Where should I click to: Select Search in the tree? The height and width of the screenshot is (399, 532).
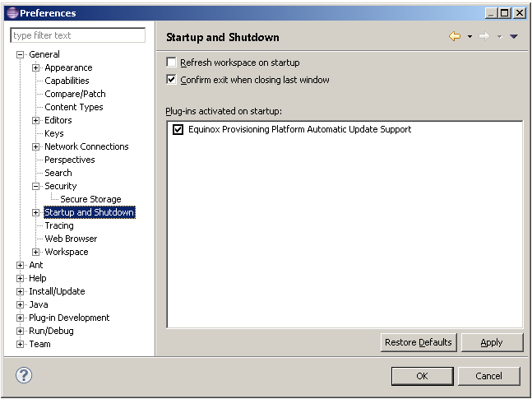click(x=58, y=173)
